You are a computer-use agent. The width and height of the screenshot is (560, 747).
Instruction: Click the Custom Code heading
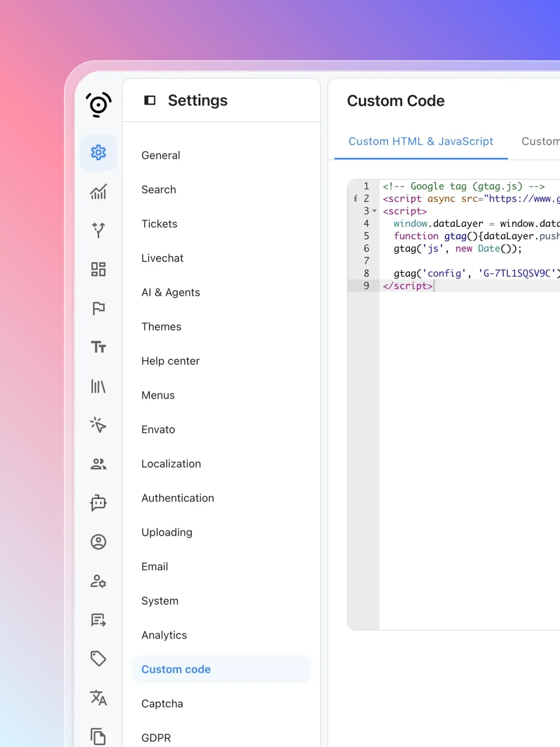(396, 101)
